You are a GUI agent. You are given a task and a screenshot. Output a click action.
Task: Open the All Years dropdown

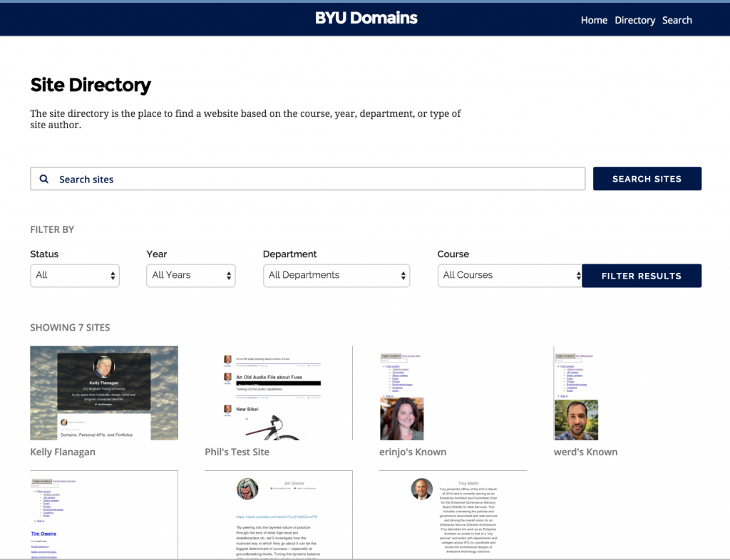[191, 275]
